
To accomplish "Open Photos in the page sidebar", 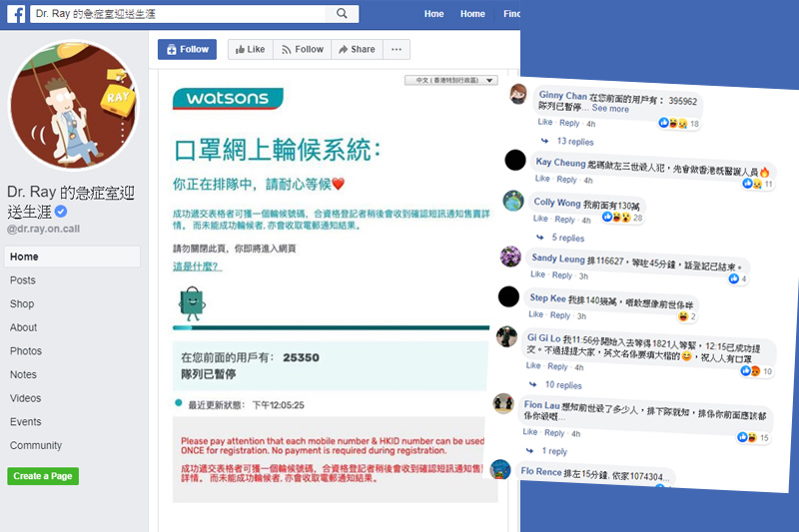I will (26, 351).
